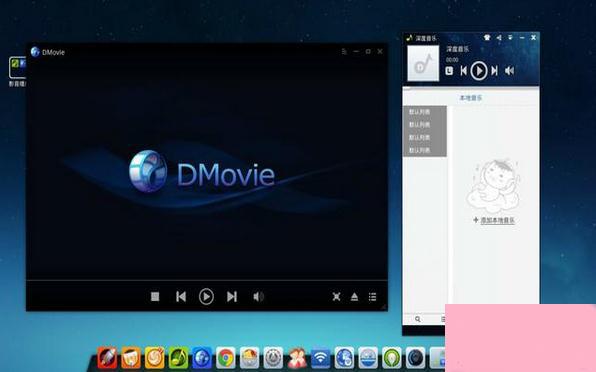Click the album cover thumbnail in music player

(x=423, y=63)
